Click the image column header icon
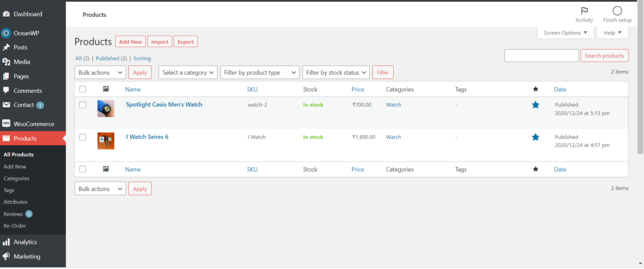Image resolution: width=644 pixels, height=269 pixels. coord(106,89)
